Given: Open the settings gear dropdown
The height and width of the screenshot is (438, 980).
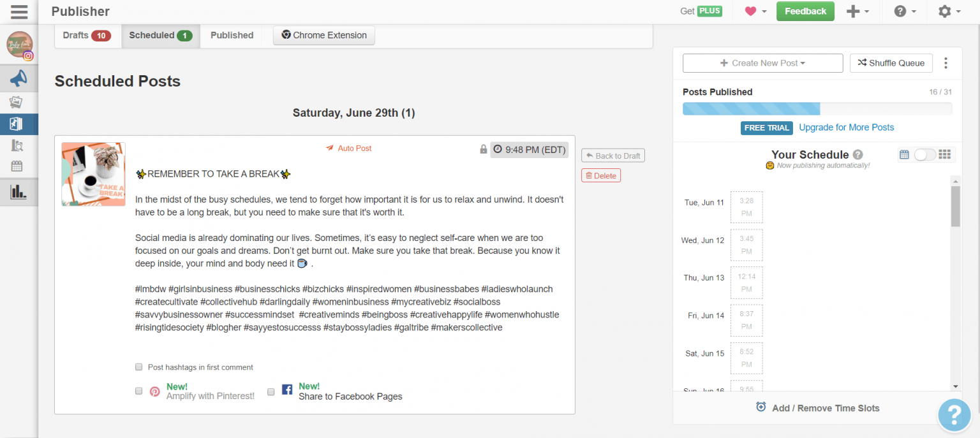Looking at the screenshot, I should point(949,11).
